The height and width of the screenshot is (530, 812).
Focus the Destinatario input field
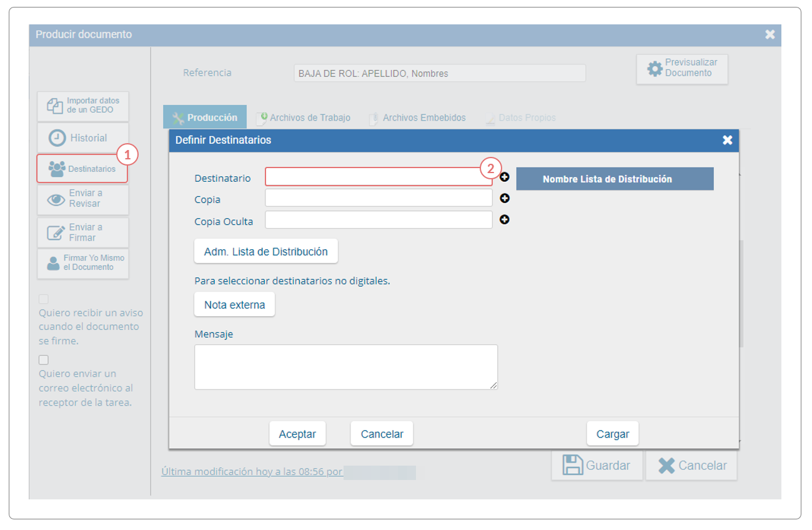379,177
